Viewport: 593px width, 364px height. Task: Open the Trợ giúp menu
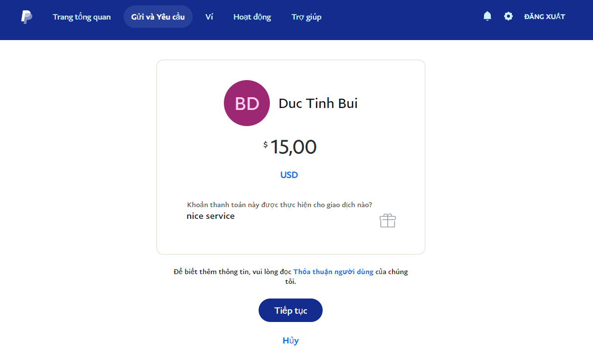(x=307, y=17)
